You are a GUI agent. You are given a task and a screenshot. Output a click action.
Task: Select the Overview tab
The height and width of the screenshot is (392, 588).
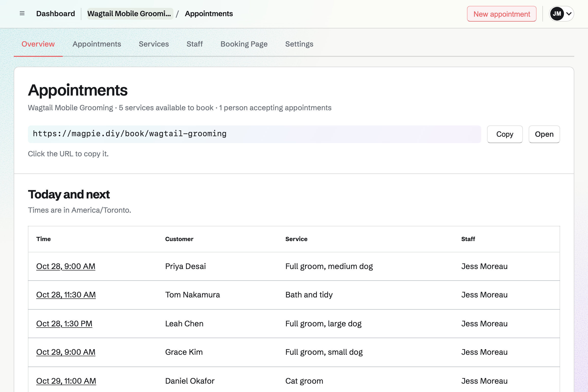[38, 44]
